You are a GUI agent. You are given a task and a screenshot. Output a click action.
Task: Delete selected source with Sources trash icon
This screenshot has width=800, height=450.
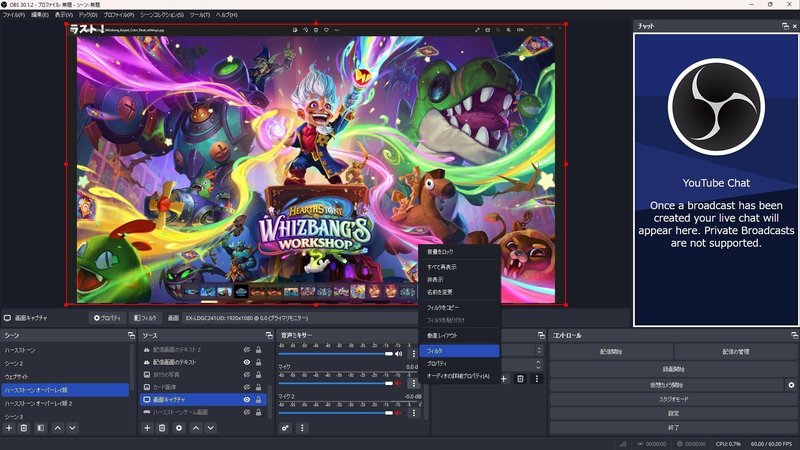click(x=162, y=428)
